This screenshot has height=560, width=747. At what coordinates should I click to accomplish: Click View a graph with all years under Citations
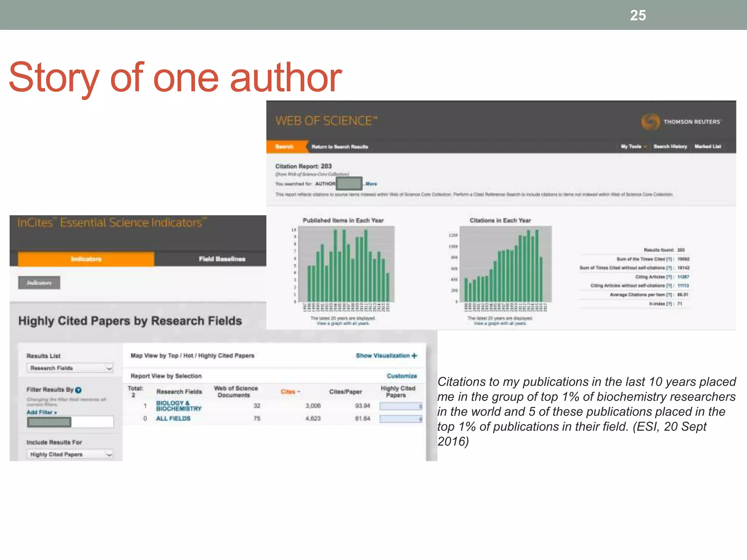(500, 323)
